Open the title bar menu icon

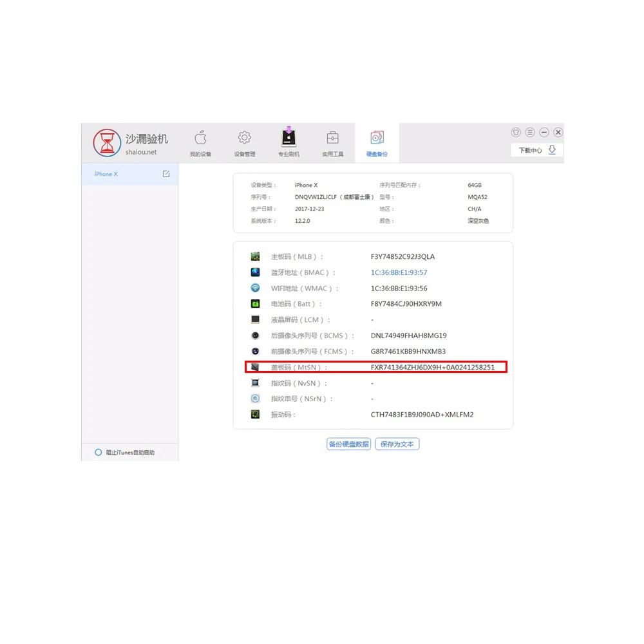[x=530, y=132]
